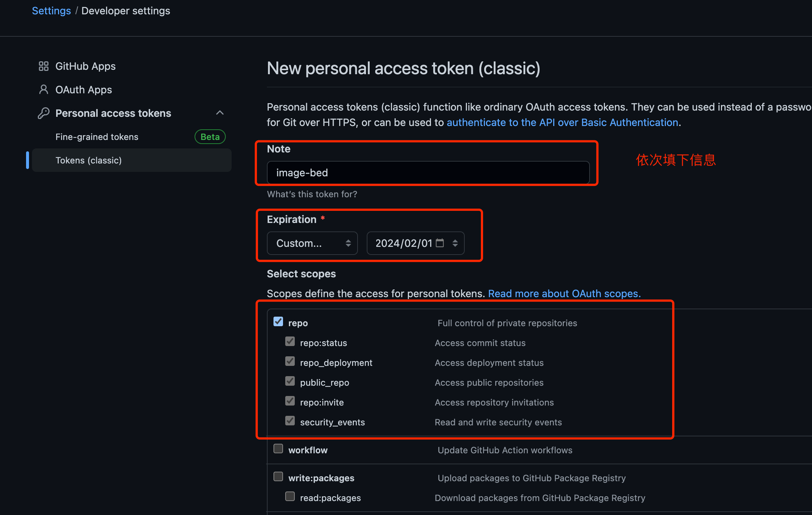Toggle the public_repo checkbox
This screenshot has width=812, height=515.
pyautogui.click(x=290, y=381)
